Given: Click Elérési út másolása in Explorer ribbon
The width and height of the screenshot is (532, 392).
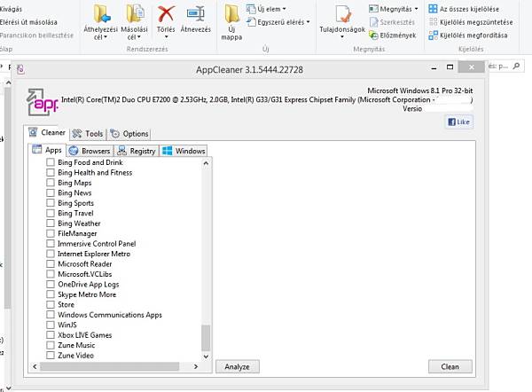Looking at the screenshot, I should (x=28, y=22).
